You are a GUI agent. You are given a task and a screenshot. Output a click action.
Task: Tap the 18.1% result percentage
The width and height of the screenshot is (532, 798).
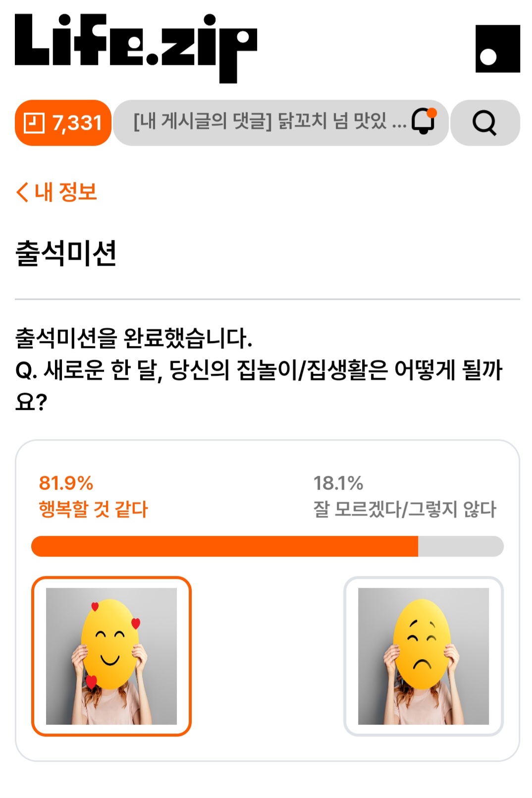(338, 483)
